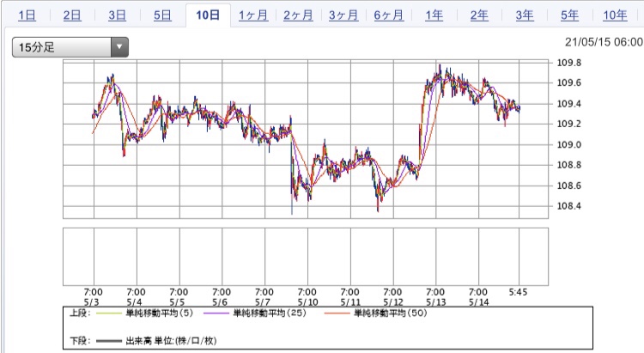This screenshot has height=353, width=644.
Task: Click the 108.4 price axis label
Action: pyautogui.click(x=568, y=206)
